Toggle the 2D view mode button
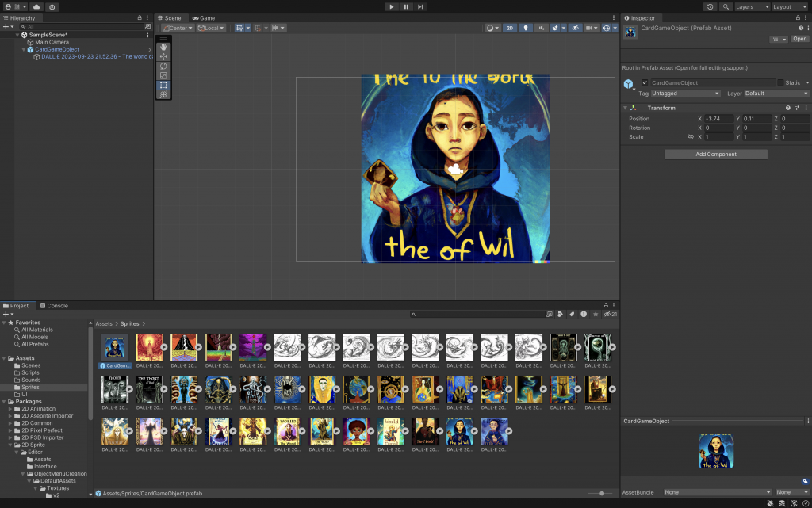 pyautogui.click(x=510, y=28)
